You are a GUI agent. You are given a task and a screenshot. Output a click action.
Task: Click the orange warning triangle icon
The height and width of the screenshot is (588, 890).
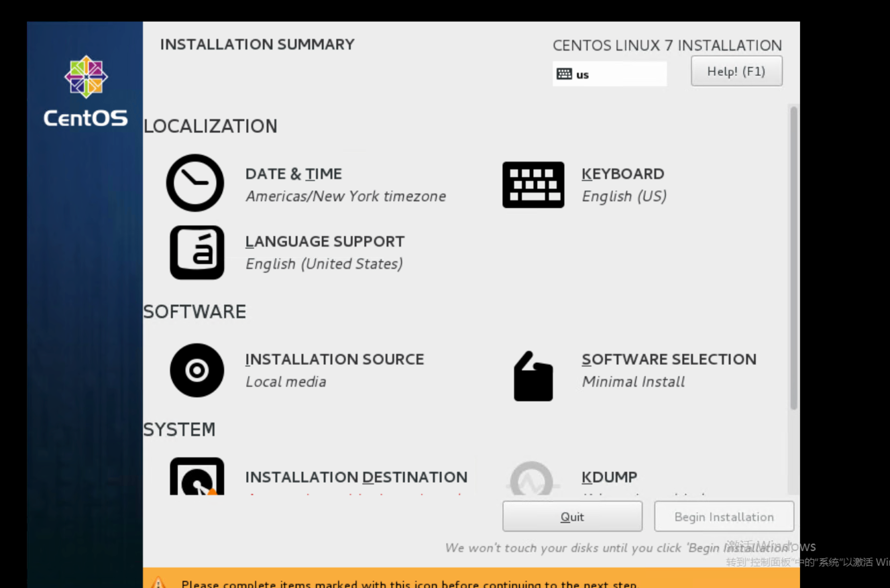coord(158,581)
